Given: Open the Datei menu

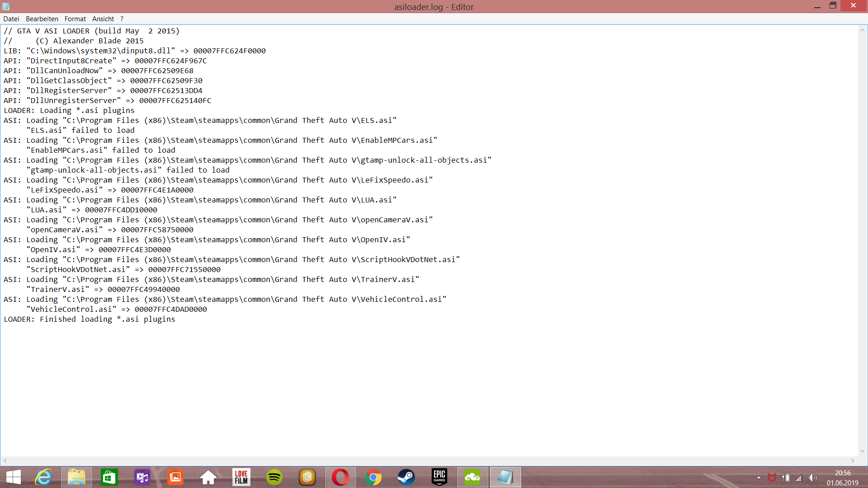Looking at the screenshot, I should [11, 19].
